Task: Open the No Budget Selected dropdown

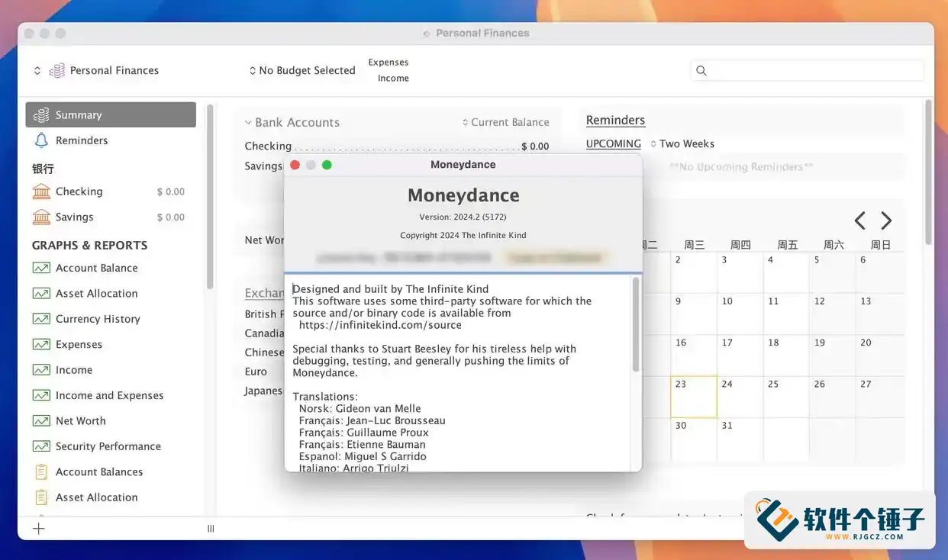Action: 302,70
